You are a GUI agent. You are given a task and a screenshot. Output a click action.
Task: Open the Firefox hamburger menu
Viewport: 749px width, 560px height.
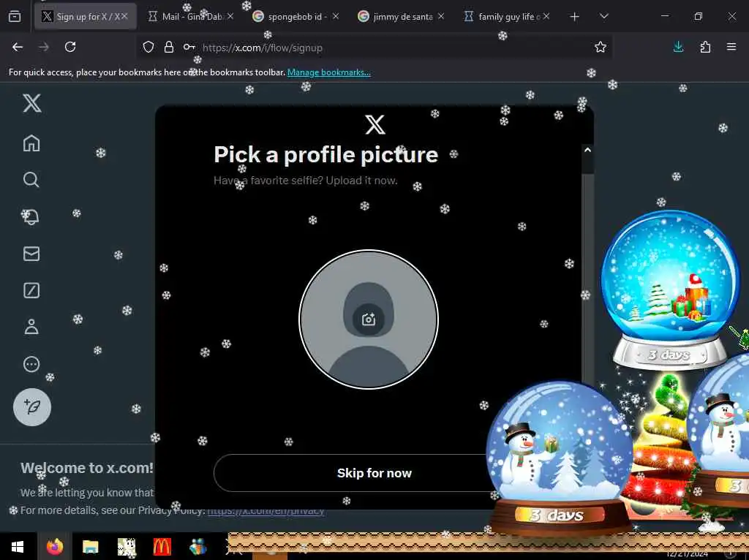[731, 47]
